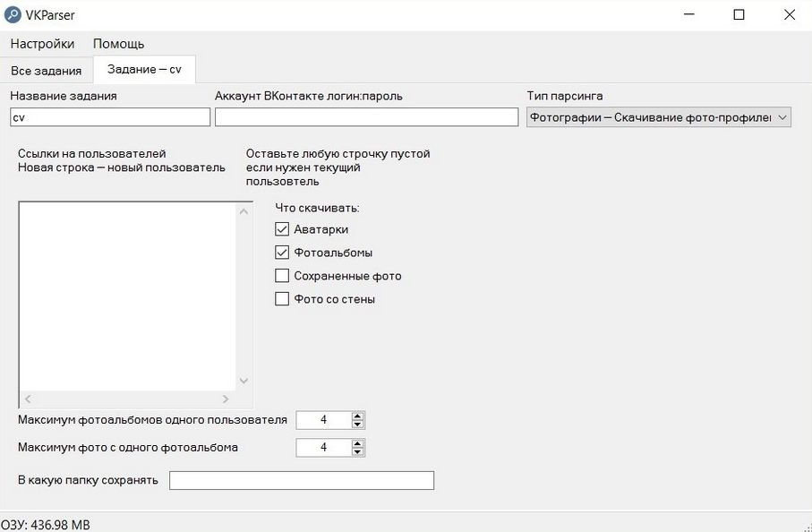Check the Фото со стены option
Screen dimensions: 812x532
[x=282, y=299]
